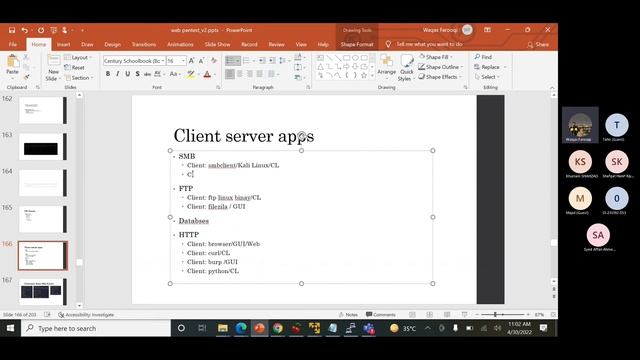Image resolution: width=640 pixels, height=360 pixels.
Task: Switch to the Transitions tab
Action: pos(144,44)
